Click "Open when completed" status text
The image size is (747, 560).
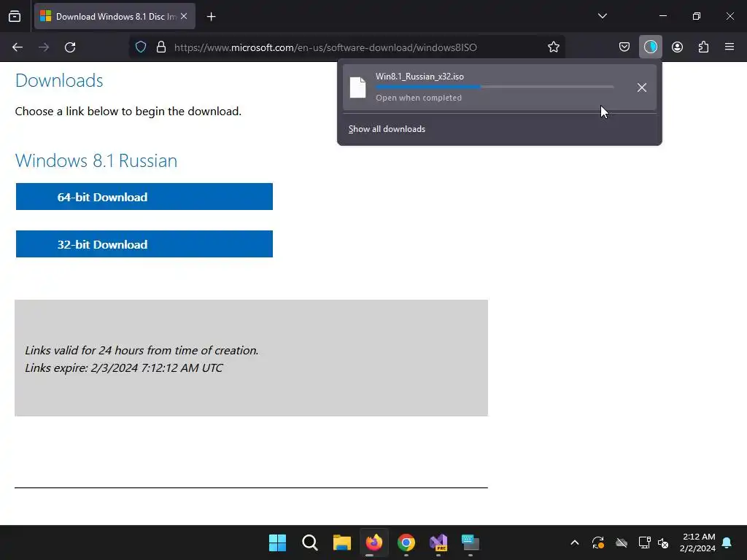coord(419,98)
